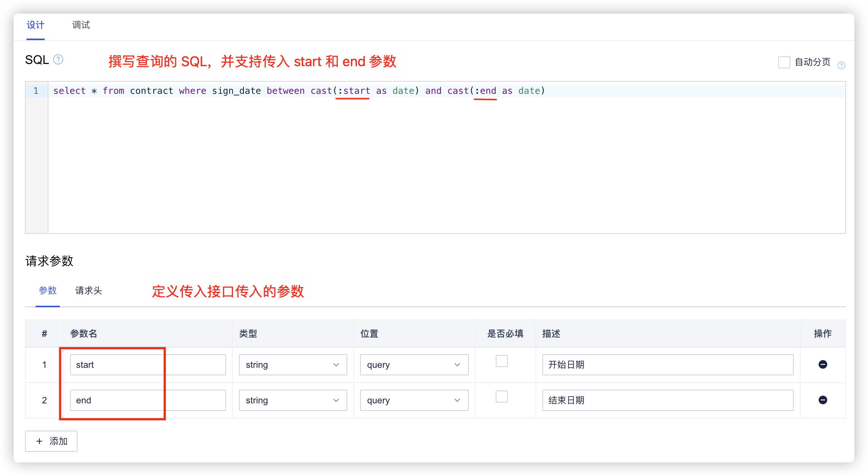Select the 参数 tab
Screen dimensions: 868x476
(48, 291)
